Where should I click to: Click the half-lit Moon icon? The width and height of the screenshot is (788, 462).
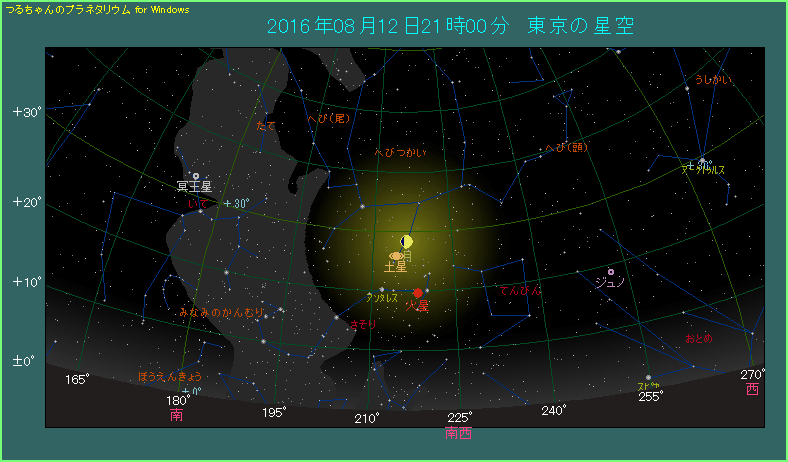point(406,241)
